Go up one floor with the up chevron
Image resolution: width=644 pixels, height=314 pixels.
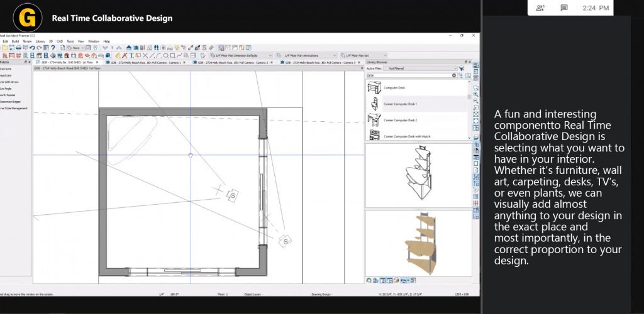pos(119,48)
